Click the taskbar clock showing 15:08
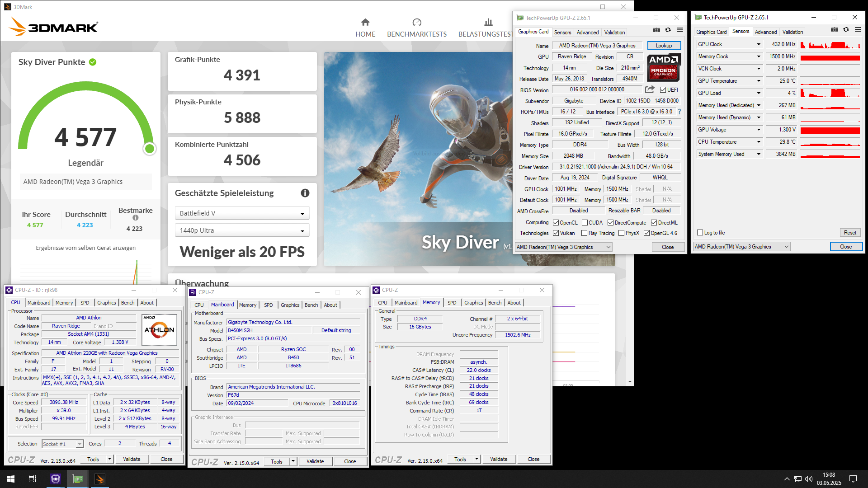This screenshot has height=488, width=868. pyautogui.click(x=829, y=479)
